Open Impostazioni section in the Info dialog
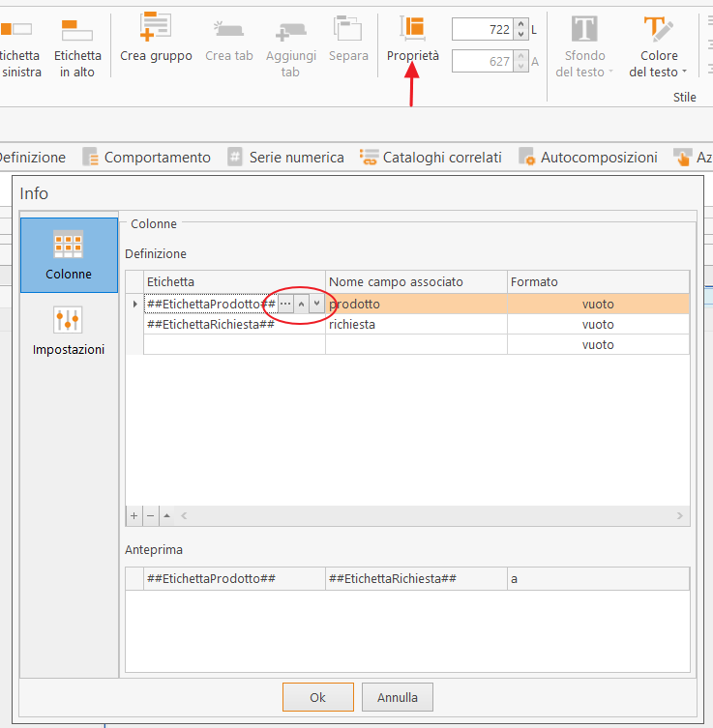This screenshot has height=728, width=713. click(69, 331)
